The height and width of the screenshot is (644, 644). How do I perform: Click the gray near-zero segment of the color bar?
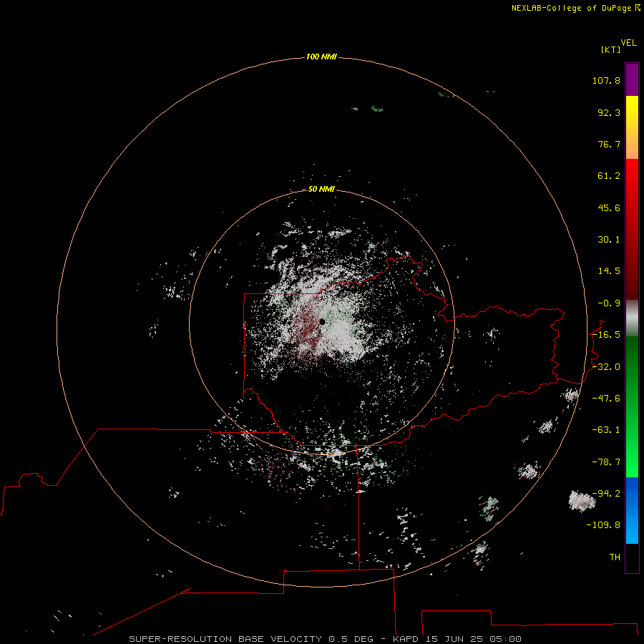tap(632, 318)
